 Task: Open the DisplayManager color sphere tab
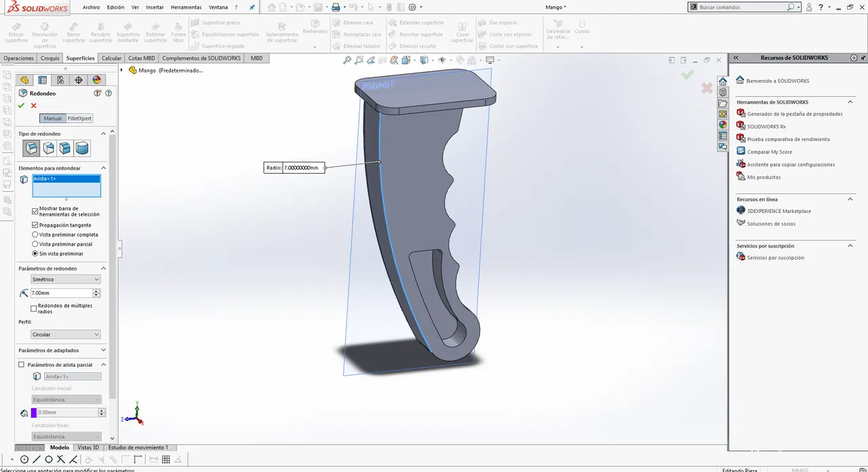click(x=96, y=80)
